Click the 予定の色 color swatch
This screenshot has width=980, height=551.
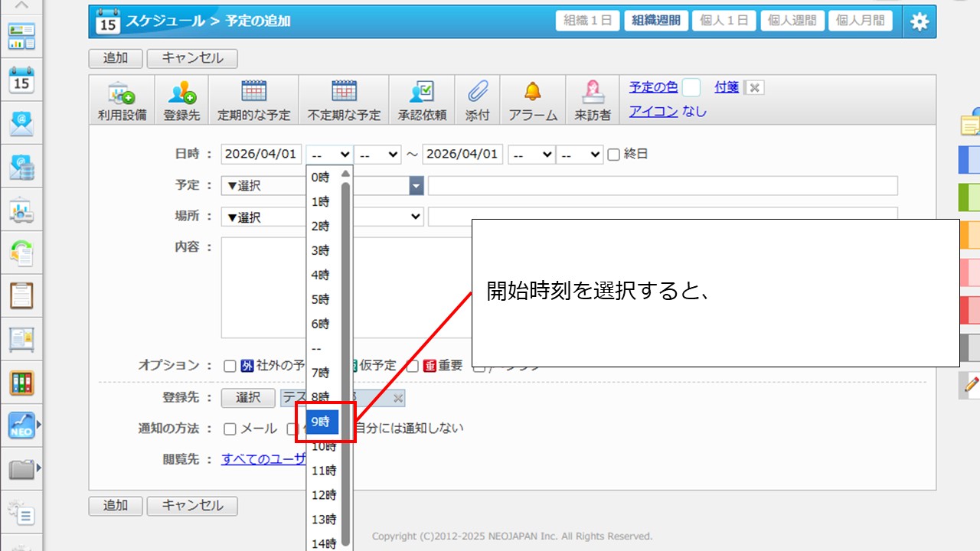691,87
